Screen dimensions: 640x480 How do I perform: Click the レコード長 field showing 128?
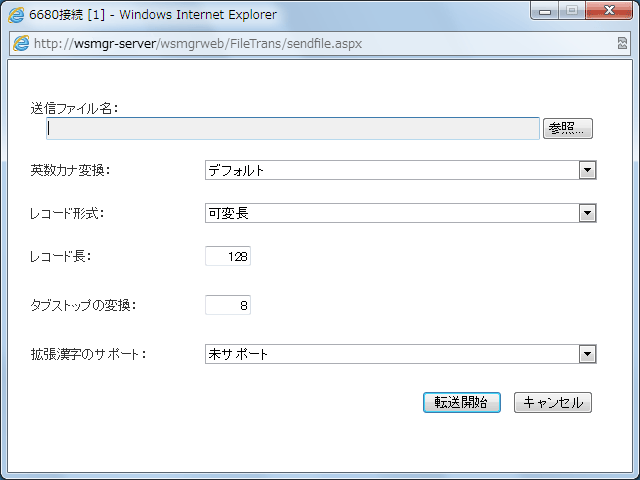[x=228, y=256]
